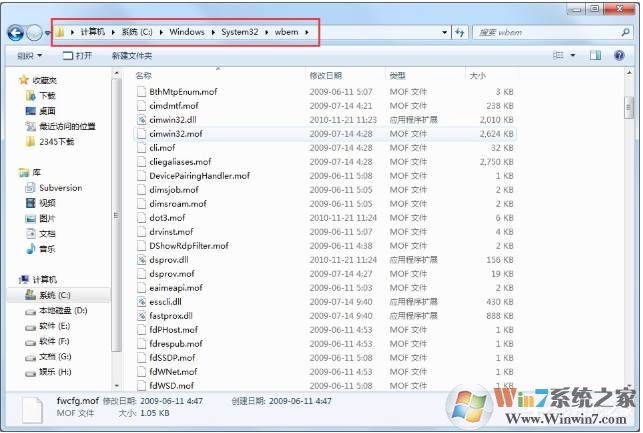The image size is (643, 433).
Task: Open the help question mark icon
Action: (619, 55)
